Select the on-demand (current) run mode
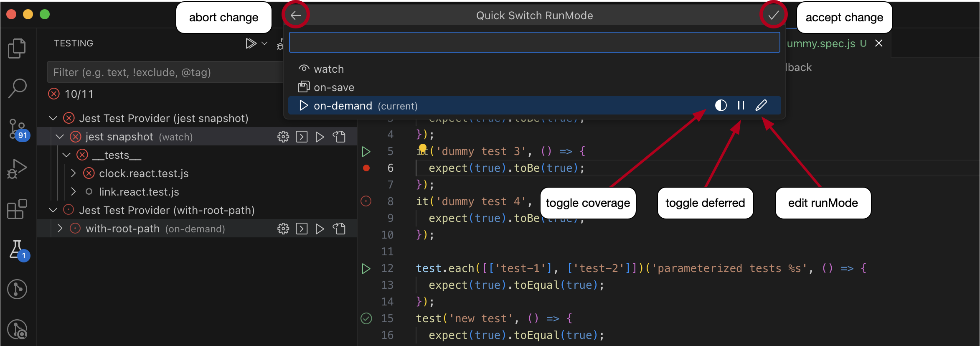 click(x=534, y=106)
